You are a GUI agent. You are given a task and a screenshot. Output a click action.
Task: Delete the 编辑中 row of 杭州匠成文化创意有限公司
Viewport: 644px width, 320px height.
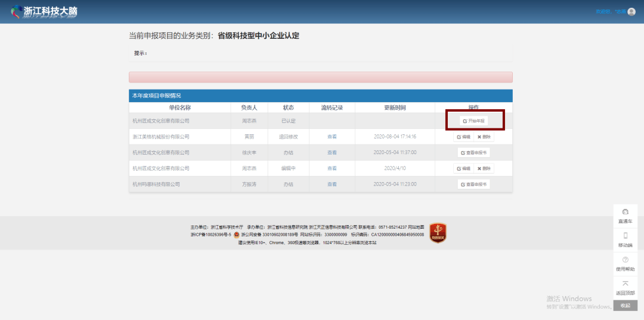(484, 168)
